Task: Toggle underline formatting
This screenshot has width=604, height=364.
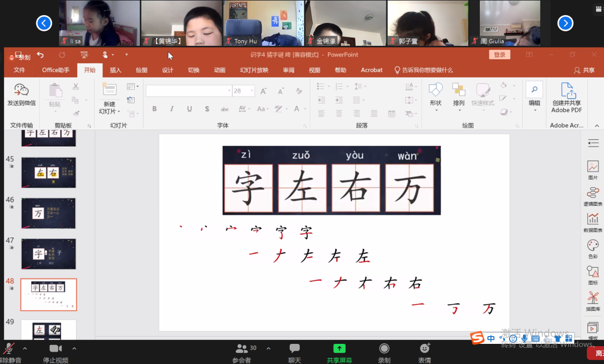Action: [x=189, y=109]
